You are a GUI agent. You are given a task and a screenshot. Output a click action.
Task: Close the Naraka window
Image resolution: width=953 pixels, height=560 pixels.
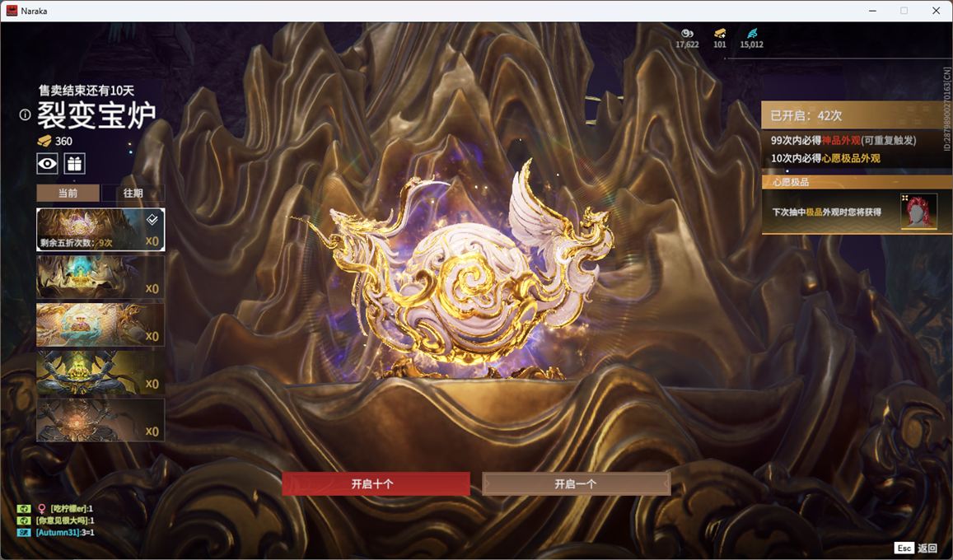pyautogui.click(x=936, y=11)
